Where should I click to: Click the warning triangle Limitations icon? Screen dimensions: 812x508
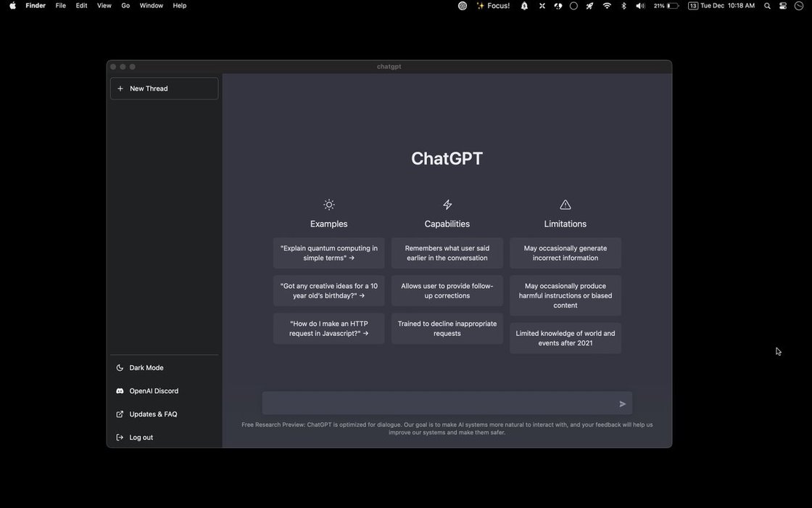point(565,205)
